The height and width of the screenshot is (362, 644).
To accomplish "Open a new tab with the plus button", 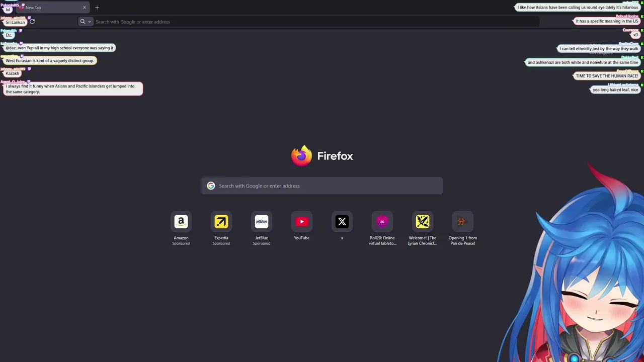I will point(97,8).
